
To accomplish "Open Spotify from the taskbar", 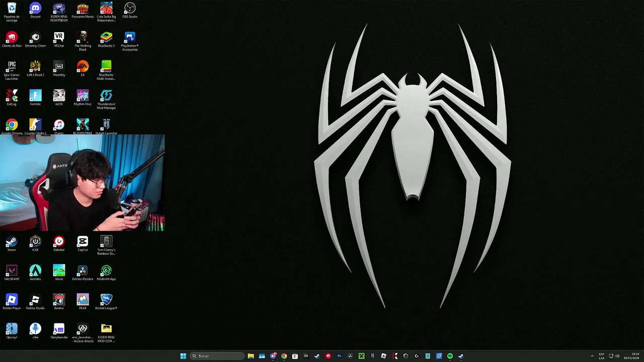I will (x=450, y=356).
